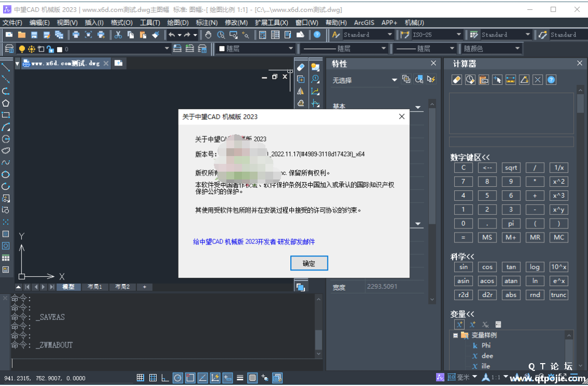Toggle object snap in the status bar
Image resolution: width=588 pixels, height=386 pixels.
coord(190,378)
